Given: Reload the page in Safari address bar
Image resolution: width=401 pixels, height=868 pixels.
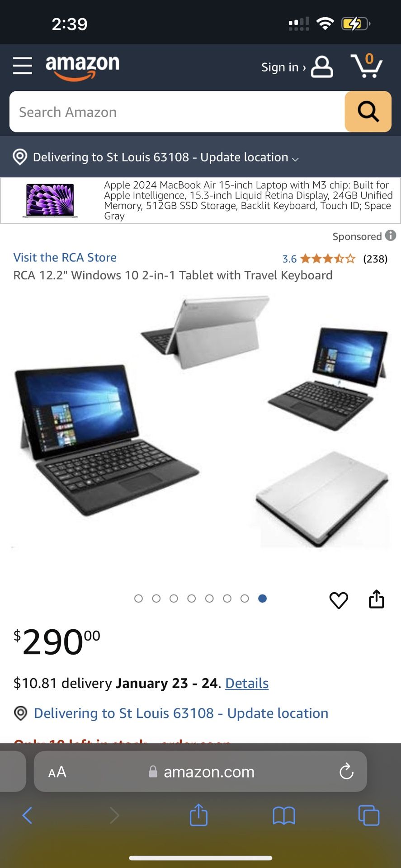Looking at the screenshot, I should pos(346,771).
